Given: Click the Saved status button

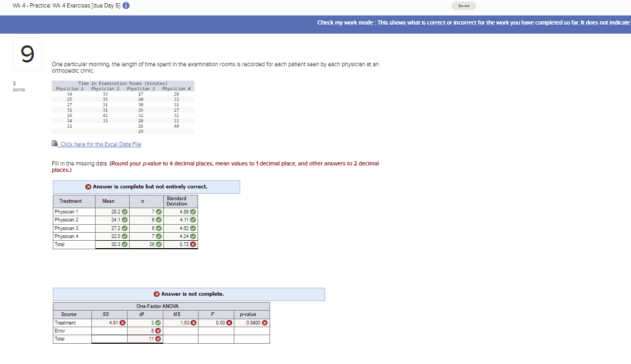Looking at the screenshot, I should coord(463,6).
